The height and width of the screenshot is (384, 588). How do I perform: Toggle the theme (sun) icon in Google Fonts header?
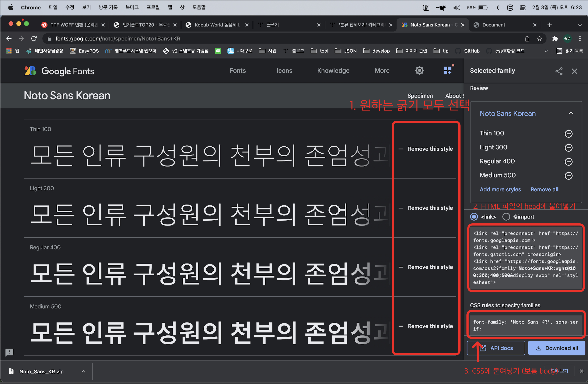(x=419, y=71)
